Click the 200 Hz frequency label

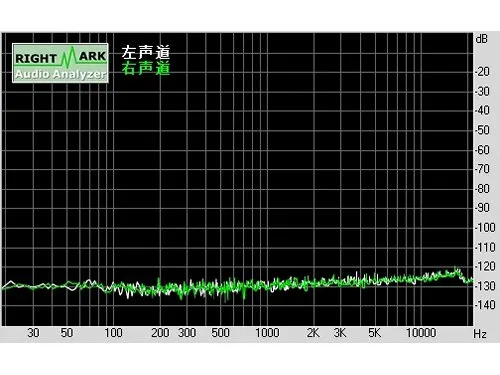coord(160,333)
